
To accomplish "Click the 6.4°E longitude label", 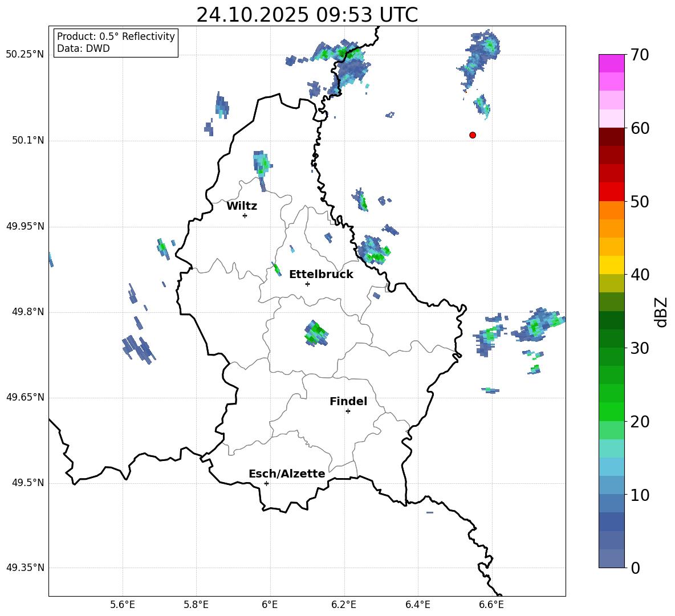I will tap(417, 605).
